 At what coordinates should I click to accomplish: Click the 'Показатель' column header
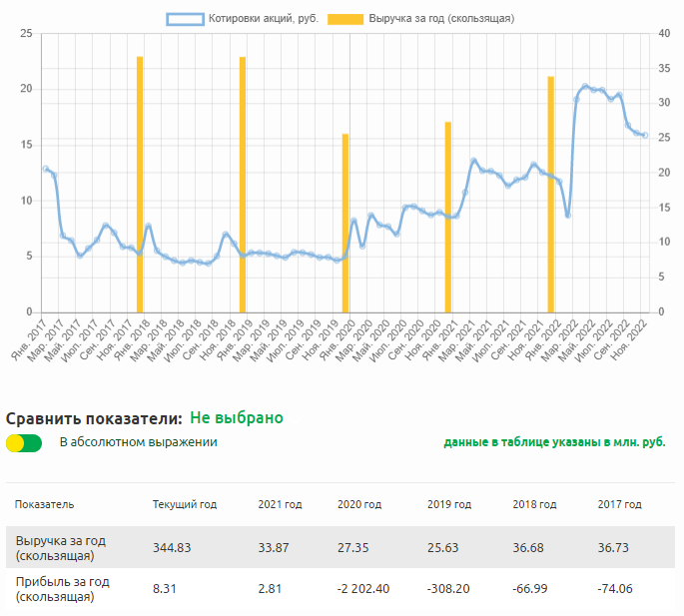45,504
